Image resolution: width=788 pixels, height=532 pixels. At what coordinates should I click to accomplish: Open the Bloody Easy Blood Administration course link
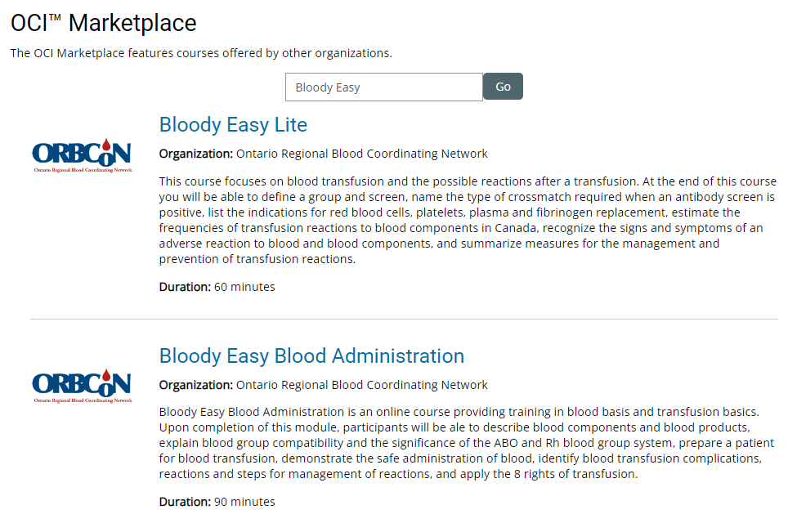pos(311,356)
